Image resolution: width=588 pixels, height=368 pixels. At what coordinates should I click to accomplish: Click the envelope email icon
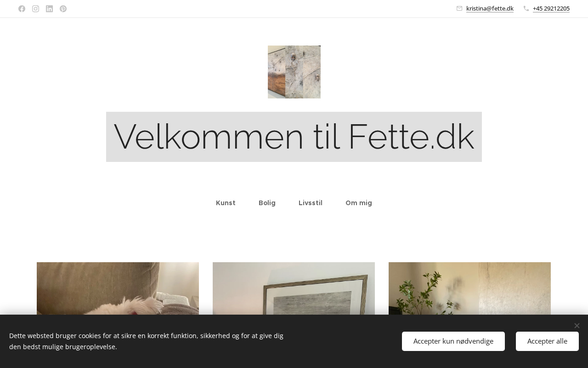[459, 8]
